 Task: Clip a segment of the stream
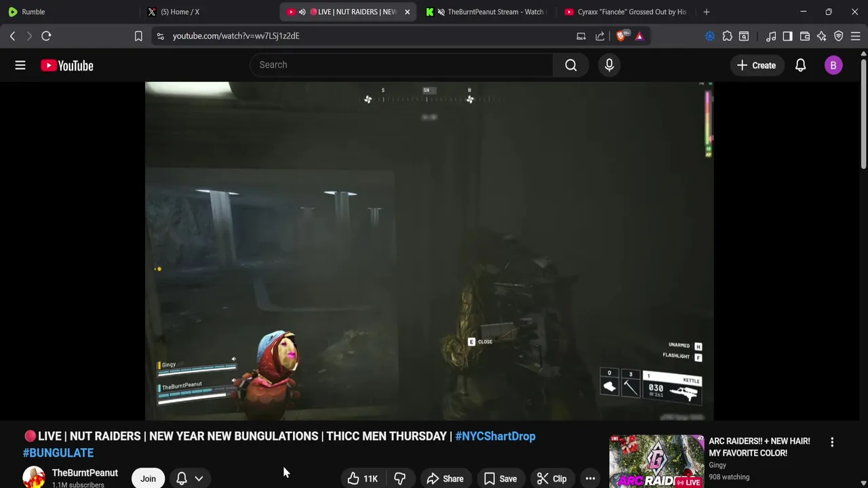551,479
